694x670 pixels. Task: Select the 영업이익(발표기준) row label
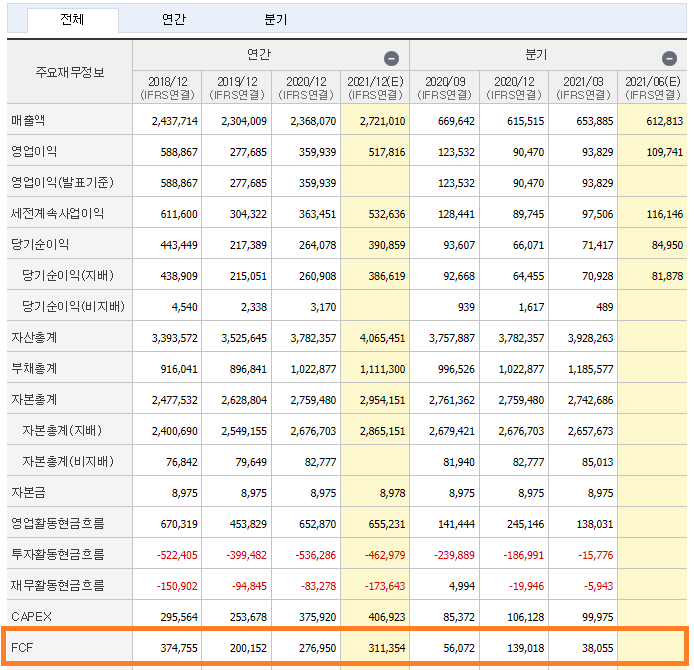[x=62, y=182]
